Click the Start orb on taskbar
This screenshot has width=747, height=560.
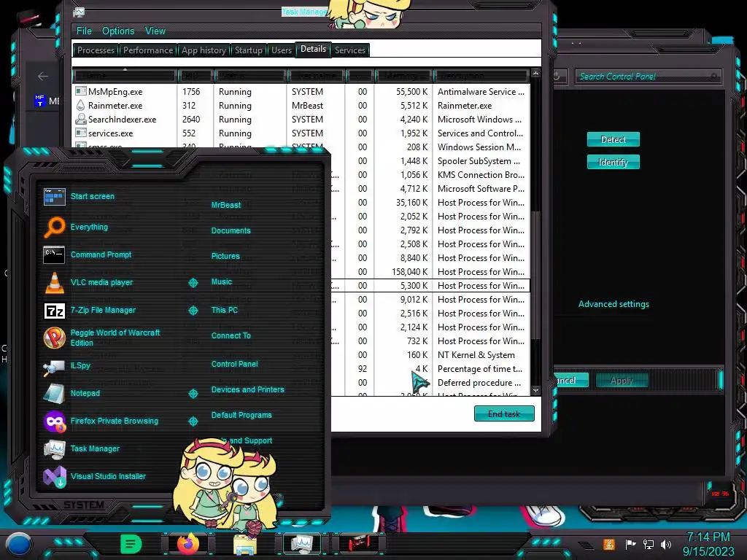click(x=19, y=544)
